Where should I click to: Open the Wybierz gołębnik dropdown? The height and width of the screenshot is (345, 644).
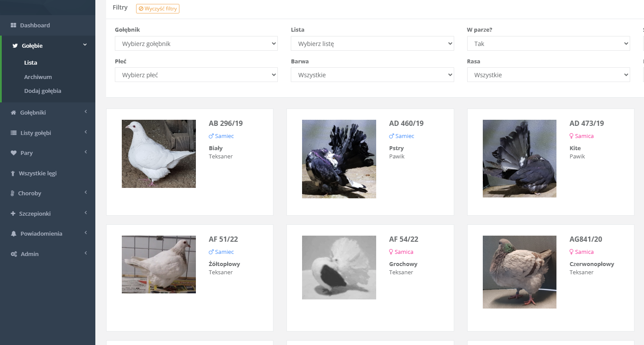[196, 43]
